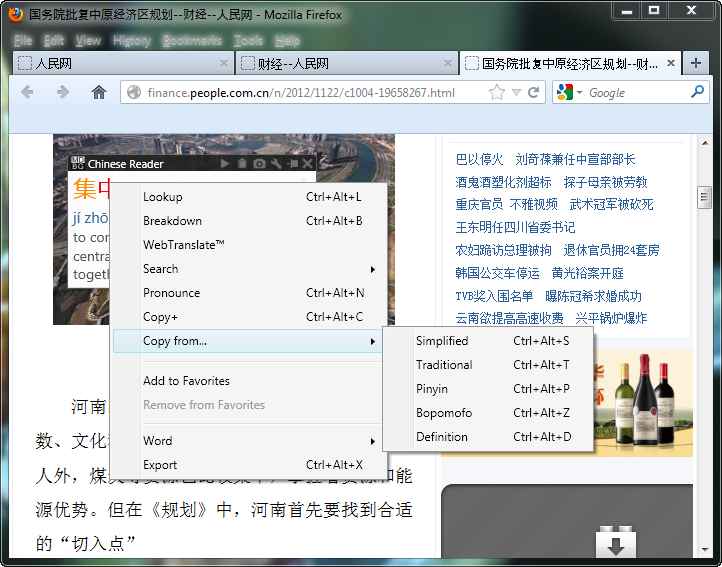
Task: Expand the Word submenu
Action: tap(248, 441)
